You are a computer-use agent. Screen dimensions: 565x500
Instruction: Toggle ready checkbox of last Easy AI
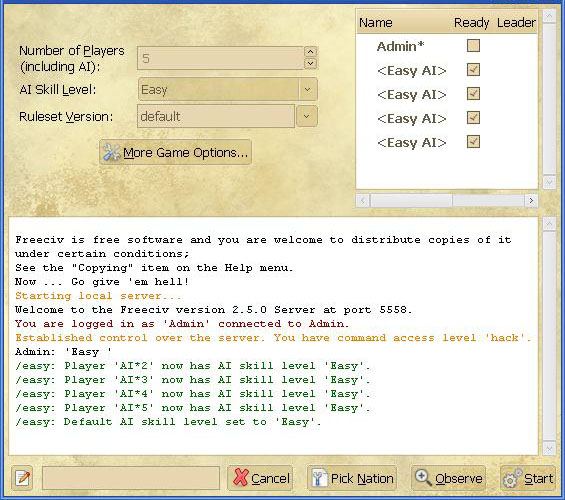coord(473,142)
